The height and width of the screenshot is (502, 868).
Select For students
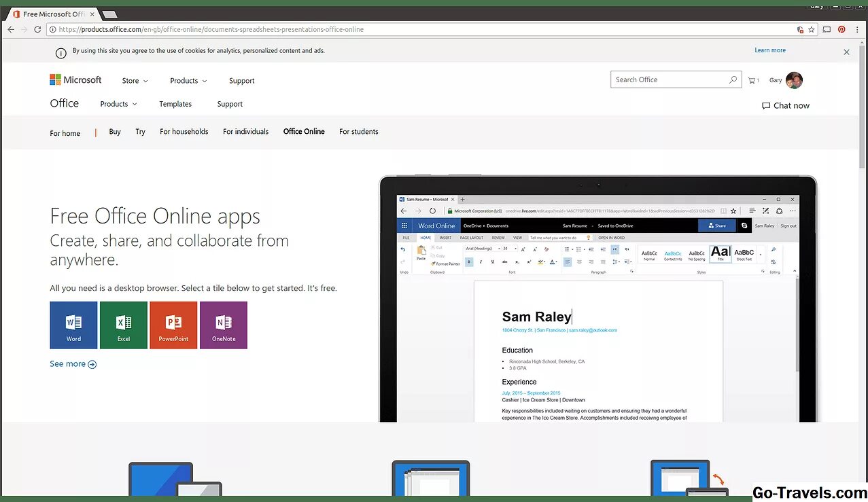(359, 132)
